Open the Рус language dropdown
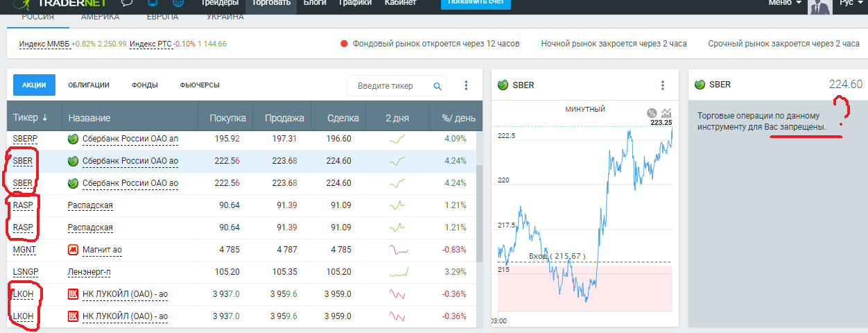 coord(851,3)
